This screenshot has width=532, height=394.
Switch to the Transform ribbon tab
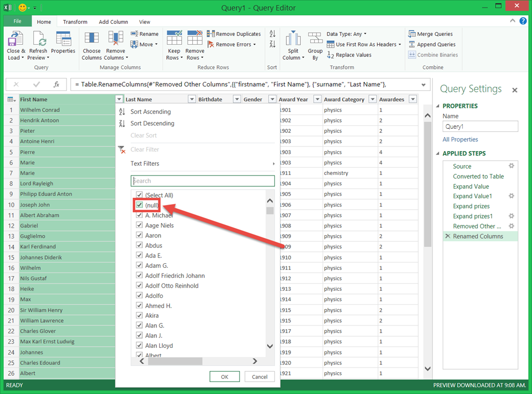point(75,22)
